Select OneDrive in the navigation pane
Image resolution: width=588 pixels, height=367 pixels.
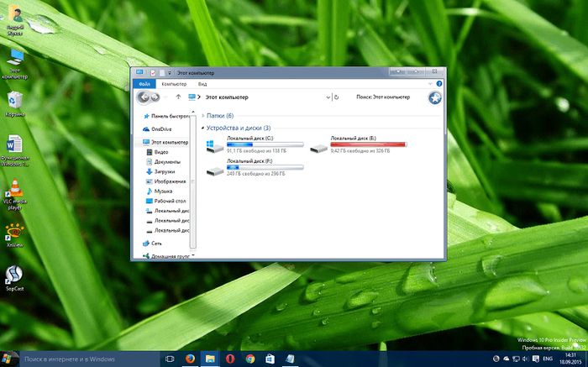(x=160, y=129)
